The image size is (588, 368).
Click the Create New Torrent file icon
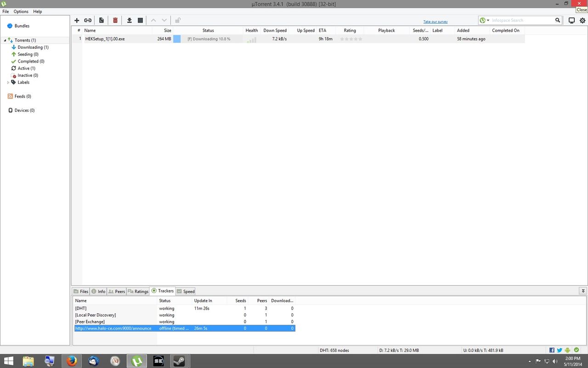click(102, 20)
